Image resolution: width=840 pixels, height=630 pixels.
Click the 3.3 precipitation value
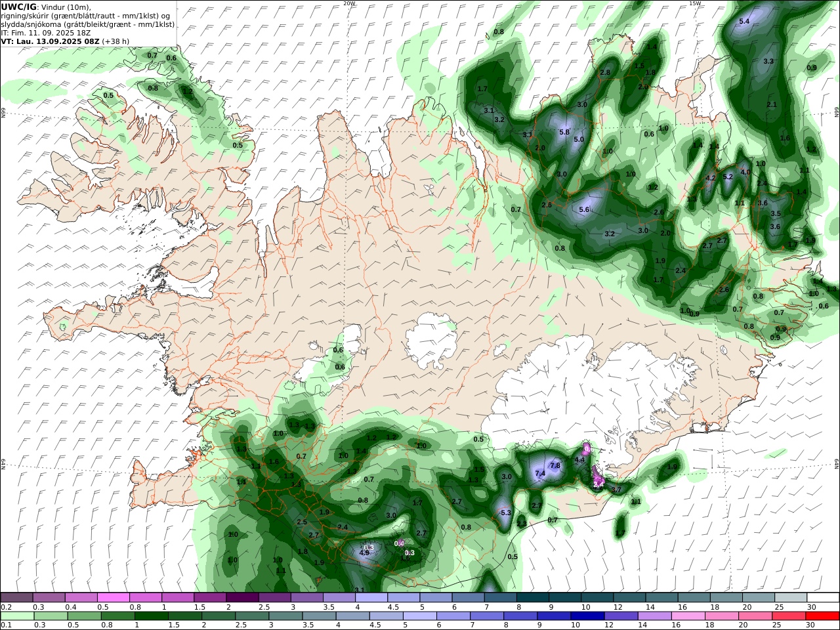(769, 61)
